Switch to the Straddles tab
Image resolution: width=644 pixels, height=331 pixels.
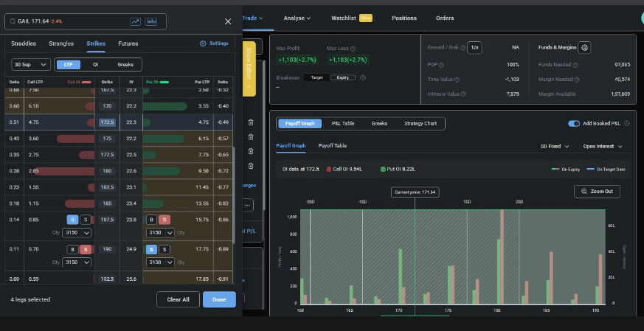click(24, 43)
